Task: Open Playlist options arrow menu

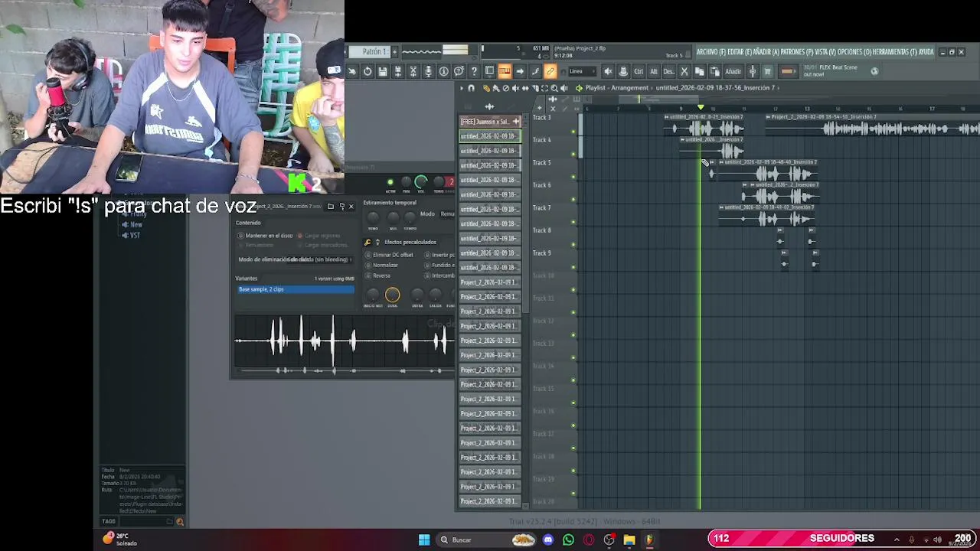Action: pyautogui.click(x=462, y=88)
